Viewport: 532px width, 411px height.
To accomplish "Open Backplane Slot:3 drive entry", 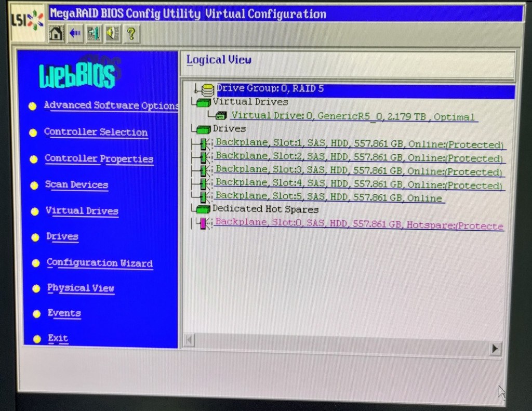I will 358,170.
